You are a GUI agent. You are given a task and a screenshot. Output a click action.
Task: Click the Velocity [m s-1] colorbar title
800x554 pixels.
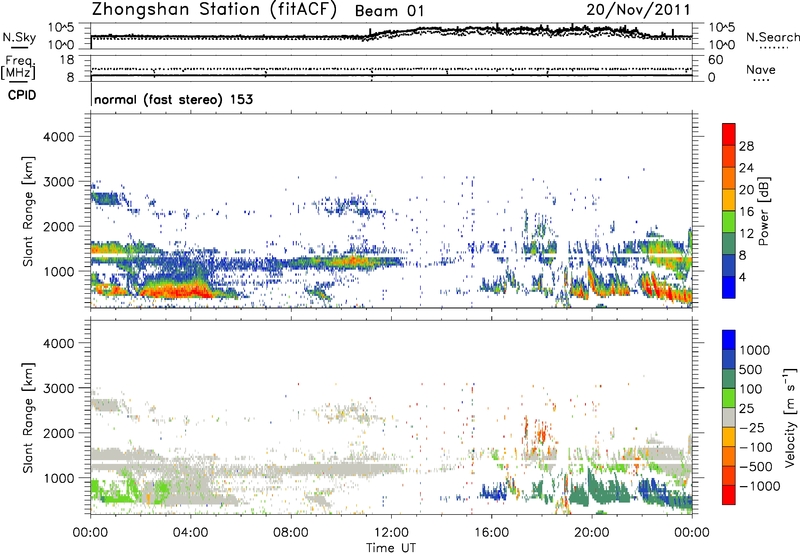point(790,418)
